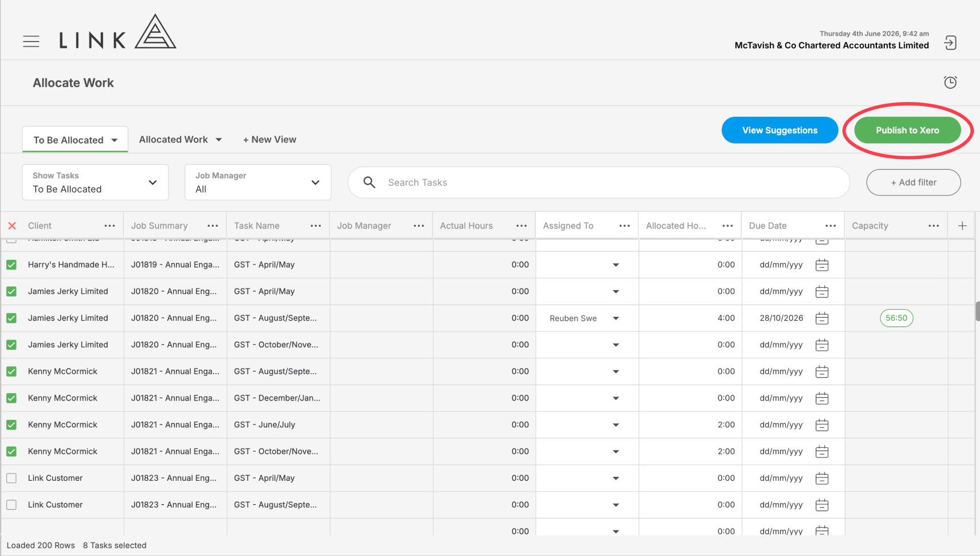
Task: Click McTavish & Co Chartered Accountants Limited
Action: coord(831,46)
